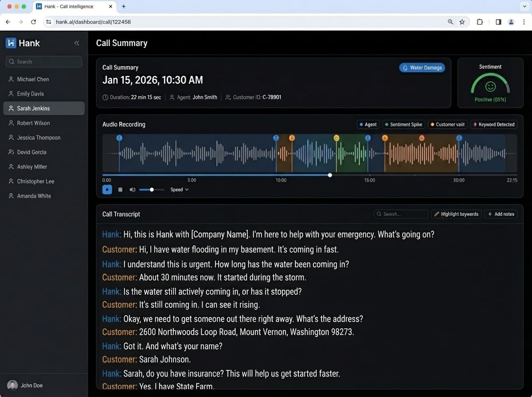Open the Chrome extensions puzzle menu

click(480, 22)
